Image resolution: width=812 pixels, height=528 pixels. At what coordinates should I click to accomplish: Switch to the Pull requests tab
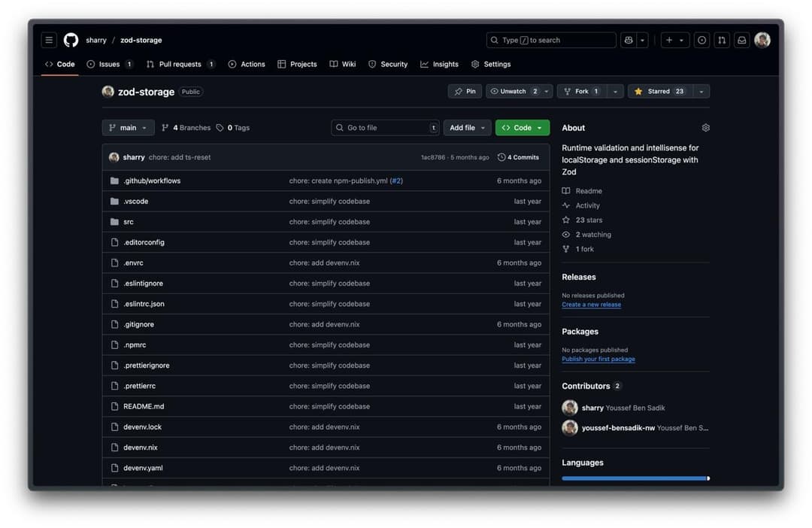(180, 65)
